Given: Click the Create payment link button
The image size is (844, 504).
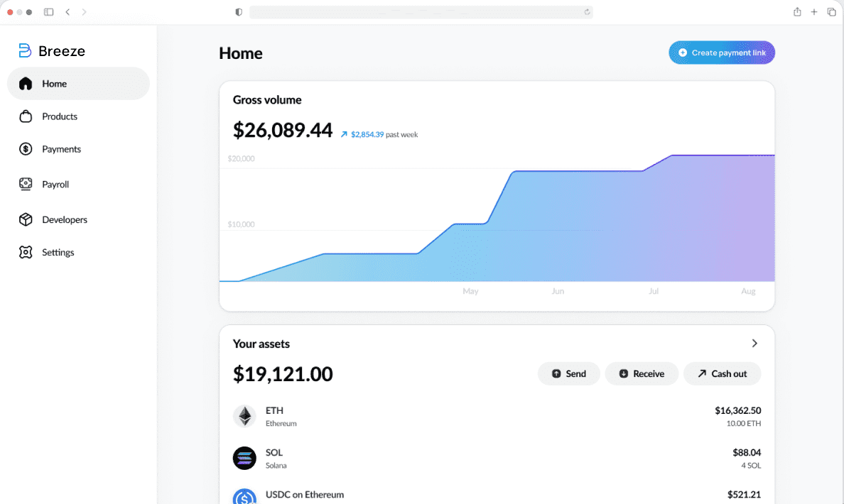Looking at the screenshot, I should tap(722, 53).
